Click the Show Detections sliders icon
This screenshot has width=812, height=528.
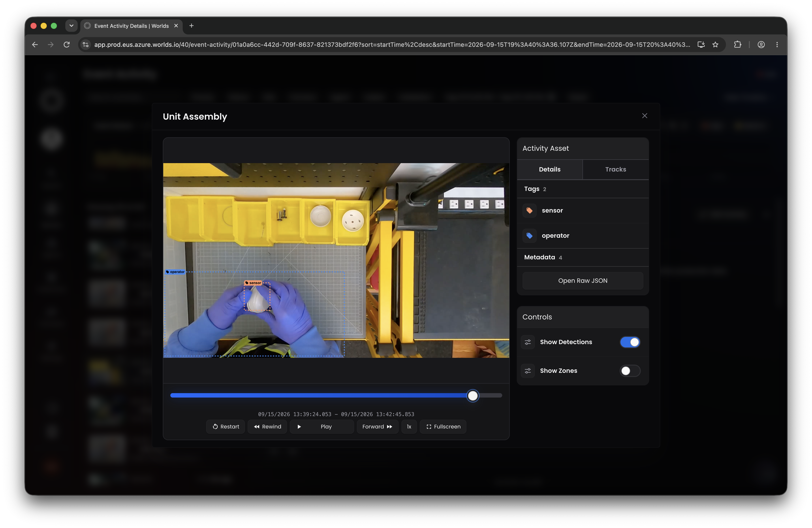528,342
